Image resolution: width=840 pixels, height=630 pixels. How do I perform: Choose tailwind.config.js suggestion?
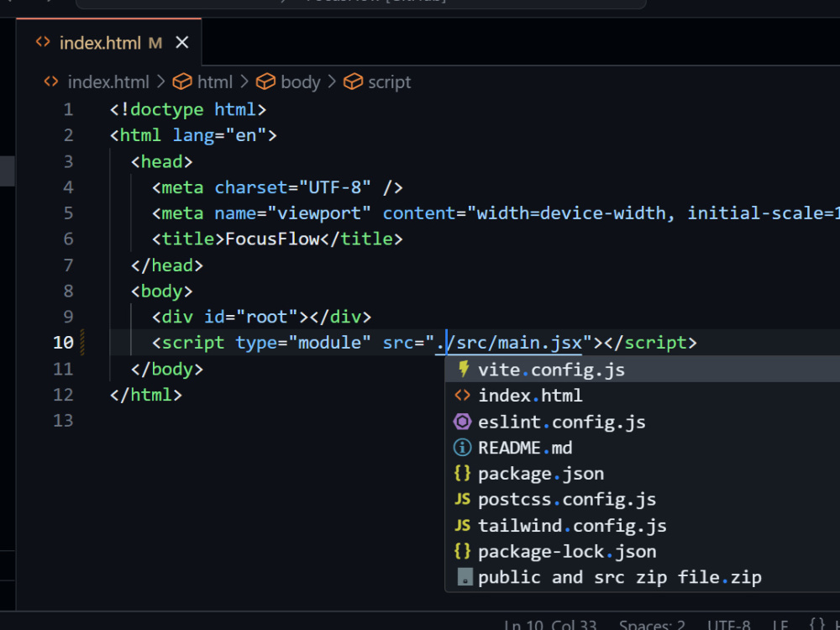click(x=643, y=526)
